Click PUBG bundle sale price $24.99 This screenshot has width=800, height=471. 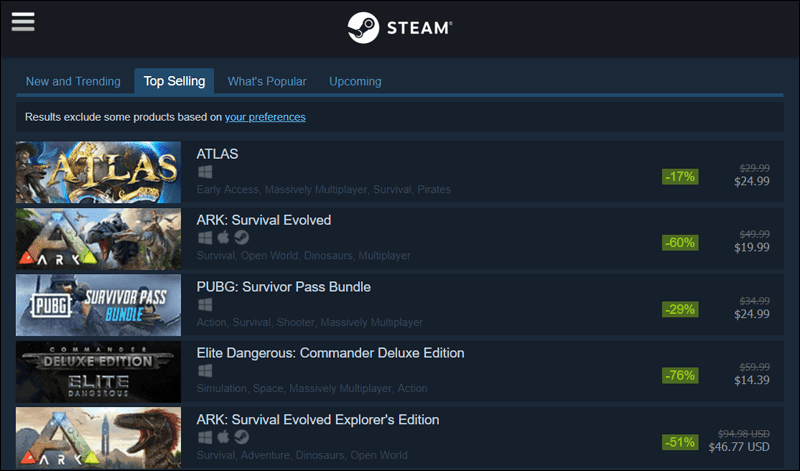752,314
